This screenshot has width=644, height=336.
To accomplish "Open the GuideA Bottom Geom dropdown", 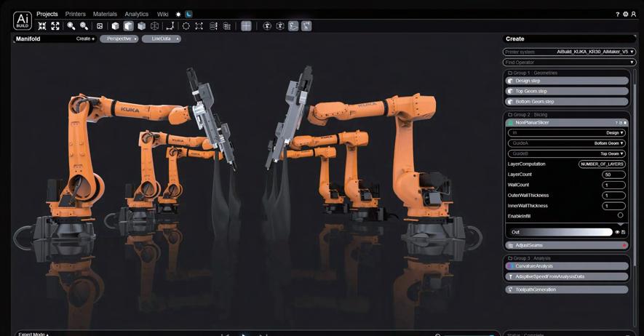I will 567,143.
